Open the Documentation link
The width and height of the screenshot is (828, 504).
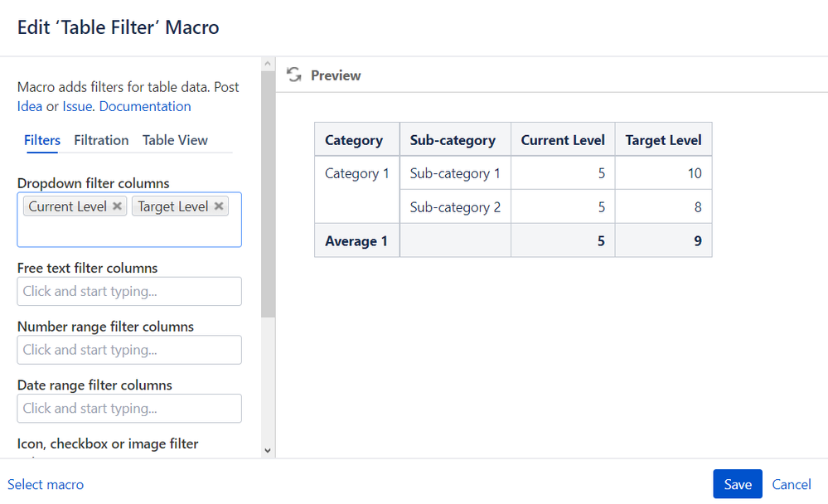click(145, 106)
